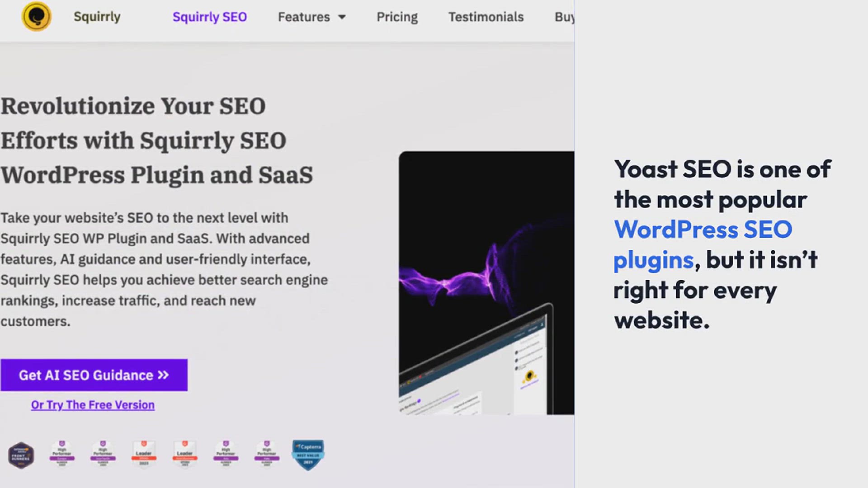Click the 'Revolutionize Your SEO' headline
The height and width of the screenshot is (488, 868).
point(156,141)
